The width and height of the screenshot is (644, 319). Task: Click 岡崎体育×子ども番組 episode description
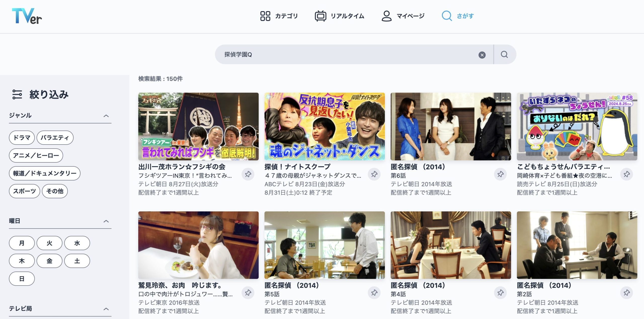pyautogui.click(x=565, y=175)
